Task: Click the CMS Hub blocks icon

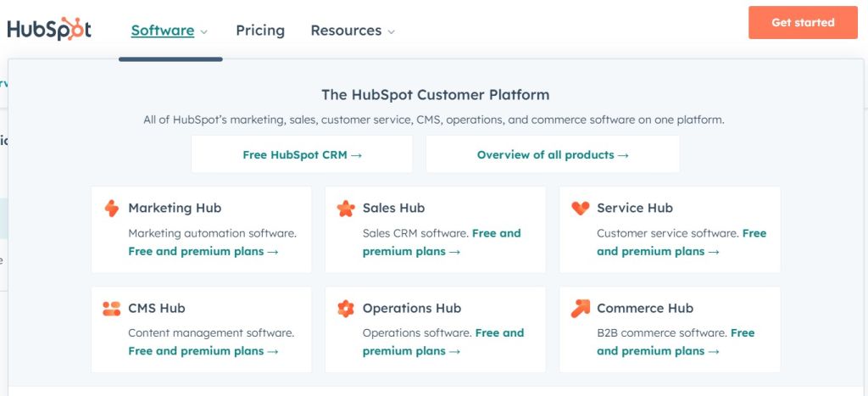Action: click(111, 309)
